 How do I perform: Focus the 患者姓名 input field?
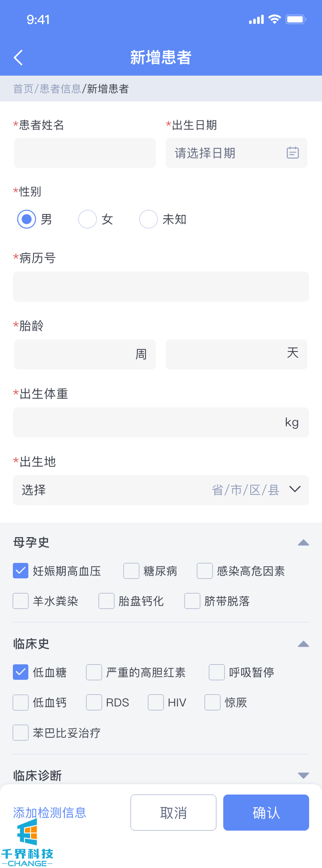click(85, 153)
